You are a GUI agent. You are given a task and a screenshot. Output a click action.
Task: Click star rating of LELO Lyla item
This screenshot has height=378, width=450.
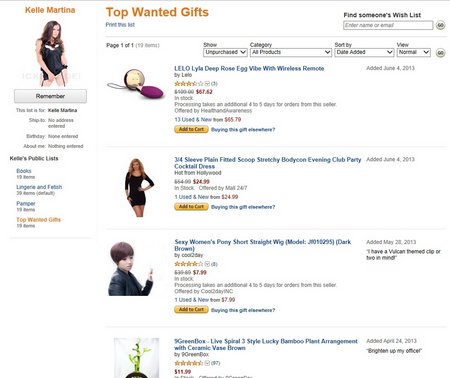click(189, 84)
